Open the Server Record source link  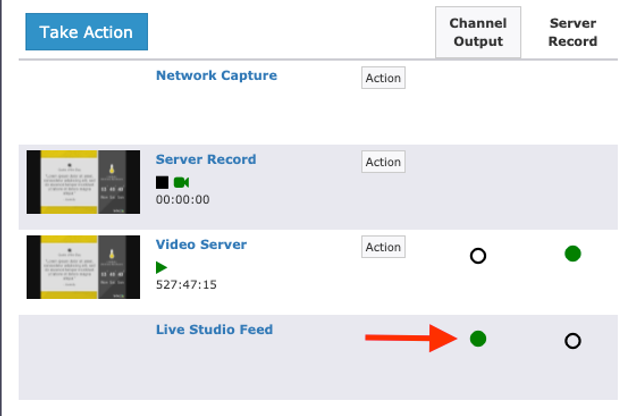coord(206,159)
